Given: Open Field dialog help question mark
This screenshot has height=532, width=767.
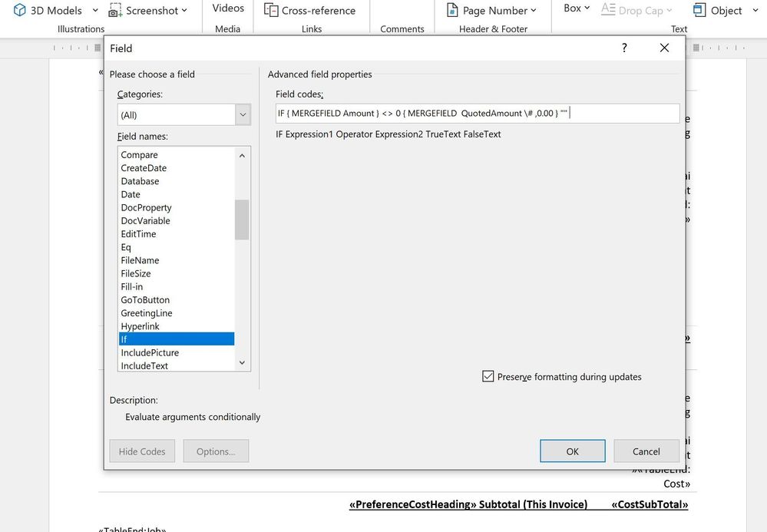Looking at the screenshot, I should coord(624,48).
